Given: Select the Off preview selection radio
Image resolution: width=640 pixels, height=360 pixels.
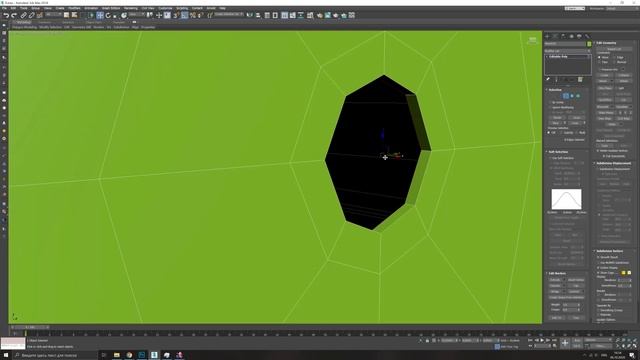Looking at the screenshot, I should coord(549,133).
